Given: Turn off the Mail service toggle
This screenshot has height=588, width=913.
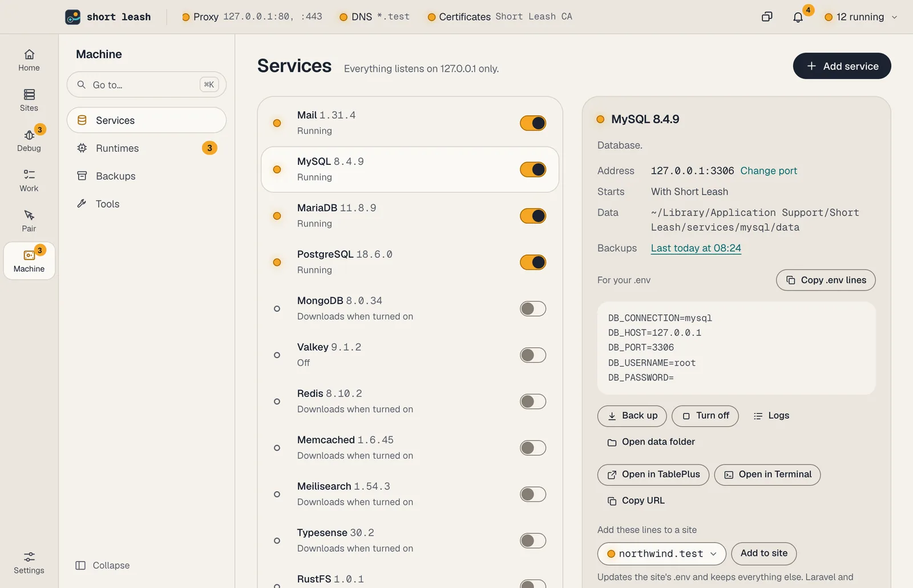Looking at the screenshot, I should click(533, 123).
